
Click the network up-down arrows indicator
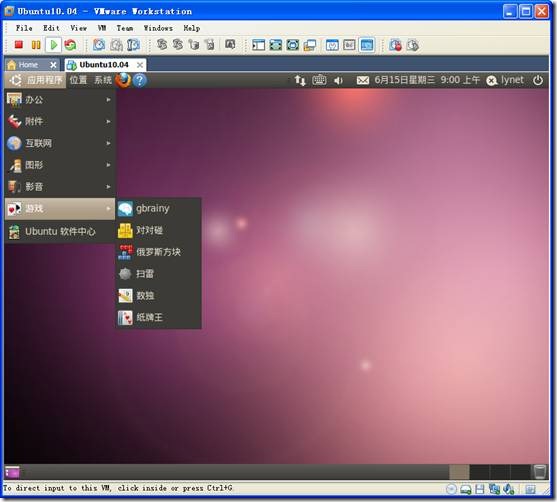point(300,80)
